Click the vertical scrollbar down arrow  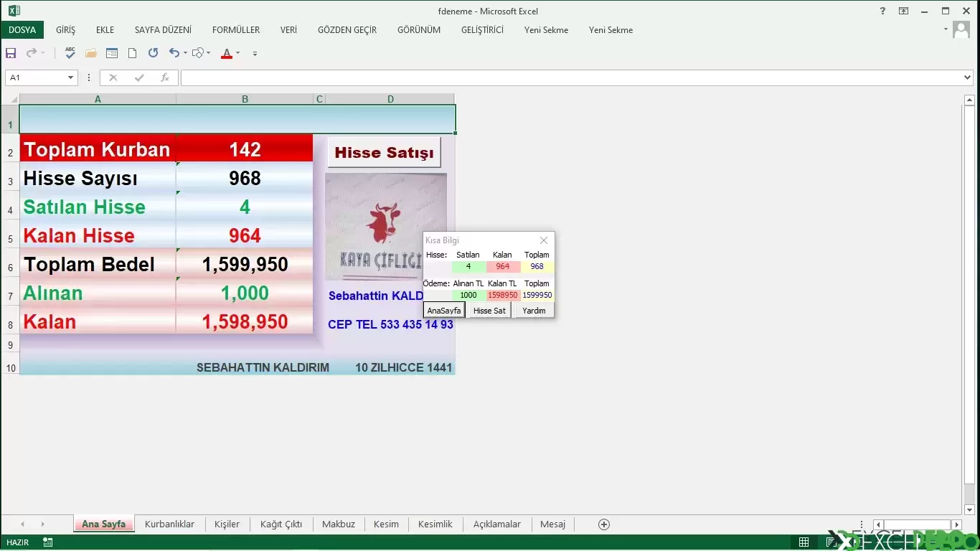coord(969,509)
